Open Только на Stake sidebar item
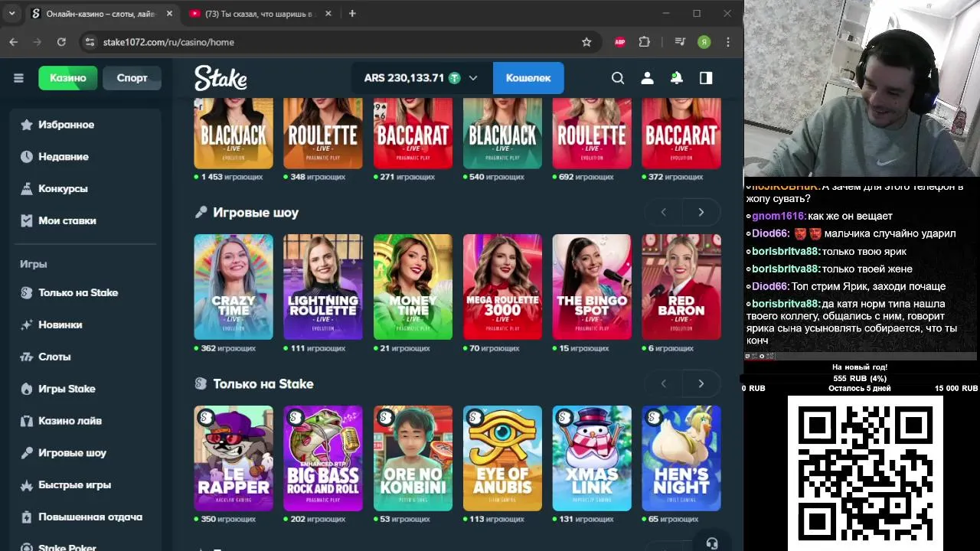Viewport: 980px width, 551px height. (x=86, y=292)
